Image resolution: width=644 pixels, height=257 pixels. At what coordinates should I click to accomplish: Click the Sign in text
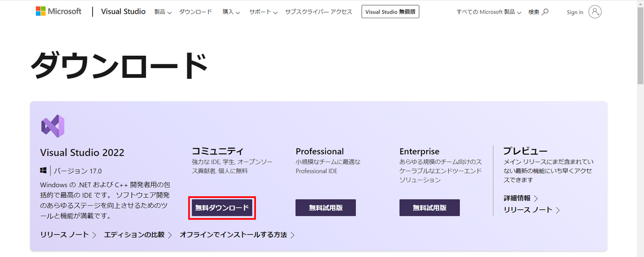point(575,12)
